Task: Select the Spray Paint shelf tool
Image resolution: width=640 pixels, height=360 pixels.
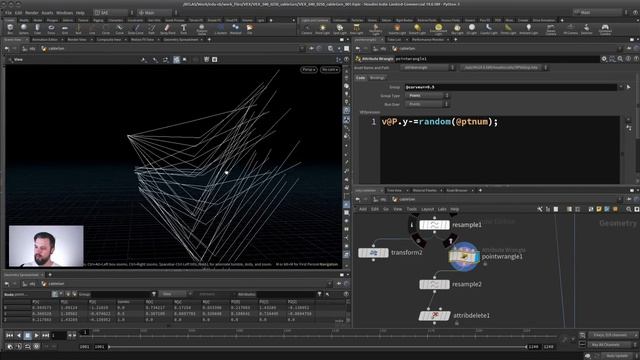Action: [167, 29]
